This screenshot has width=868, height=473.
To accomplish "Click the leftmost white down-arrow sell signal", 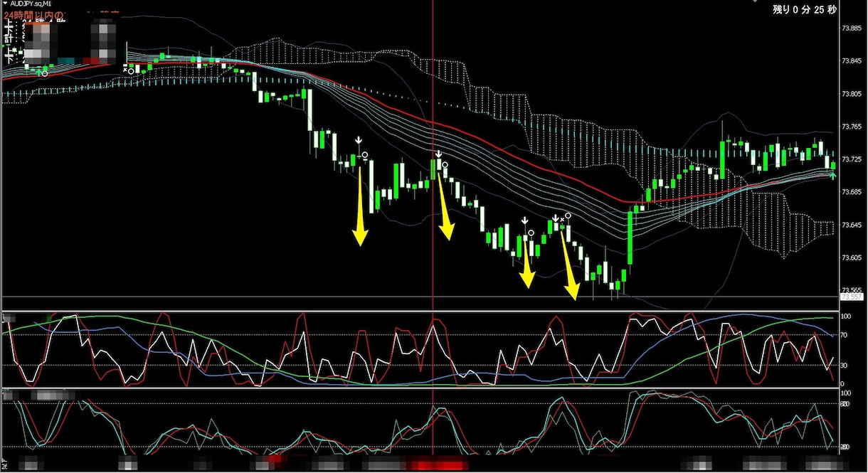I will tap(359, 141).
